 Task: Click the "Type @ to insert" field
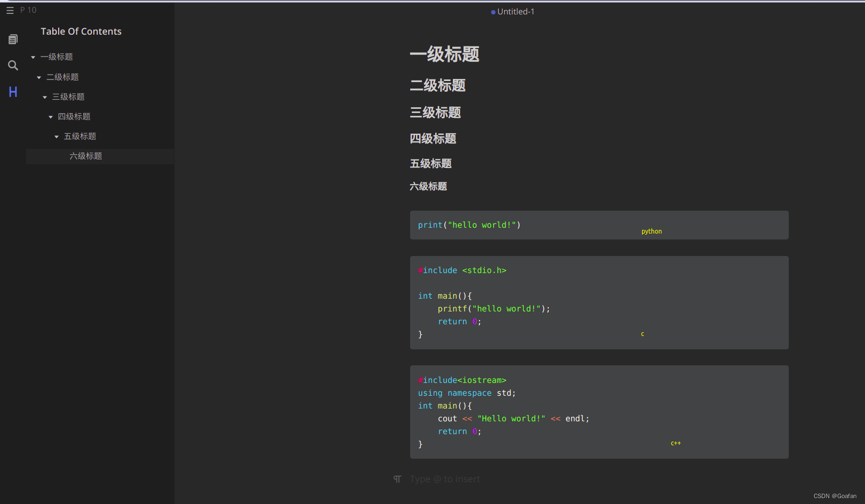click(445, 479)
